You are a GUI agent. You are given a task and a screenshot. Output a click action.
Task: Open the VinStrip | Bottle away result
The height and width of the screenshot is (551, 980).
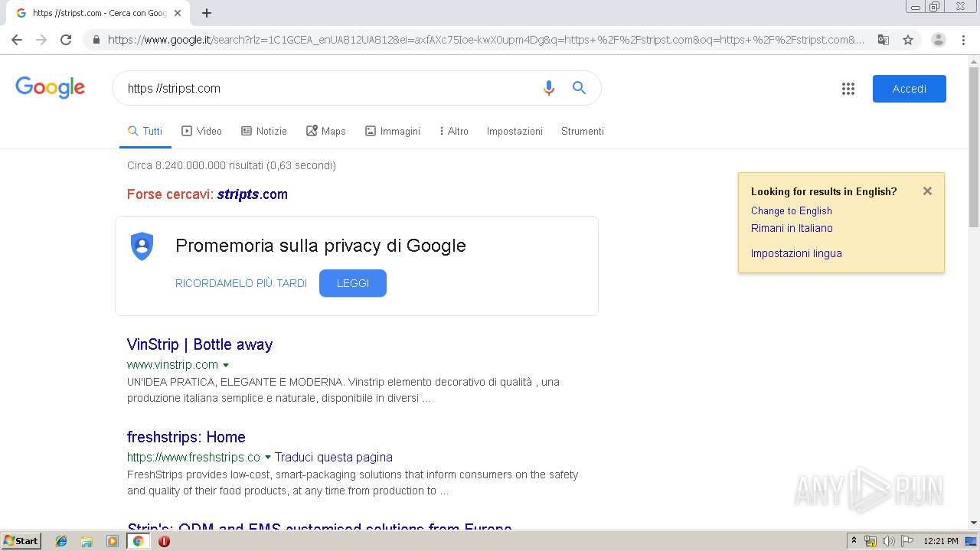[200, 344]
